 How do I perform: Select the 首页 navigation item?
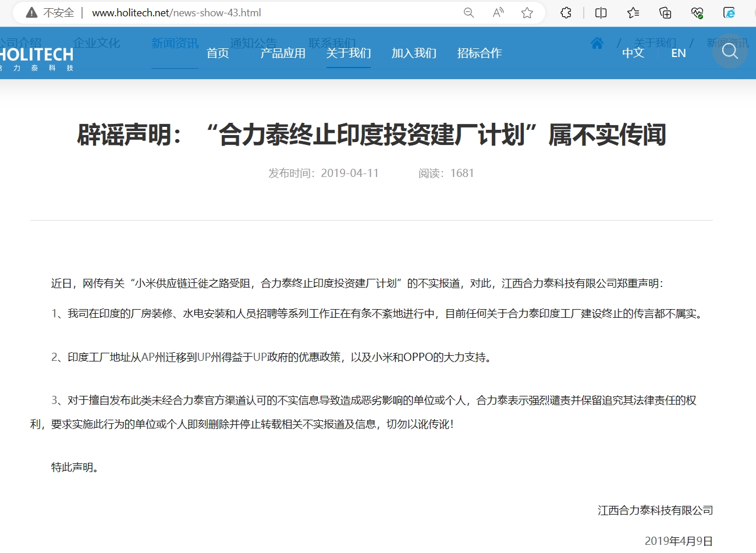pos(218,53)
